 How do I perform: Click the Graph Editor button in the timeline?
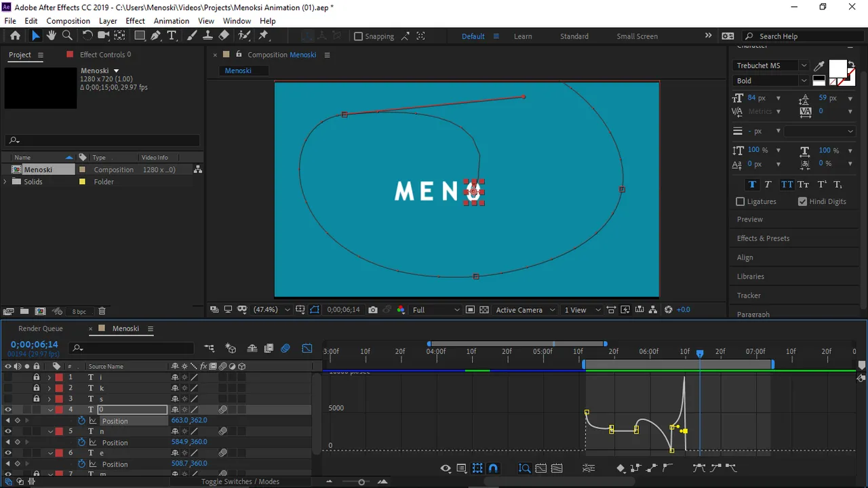(307, 348)
